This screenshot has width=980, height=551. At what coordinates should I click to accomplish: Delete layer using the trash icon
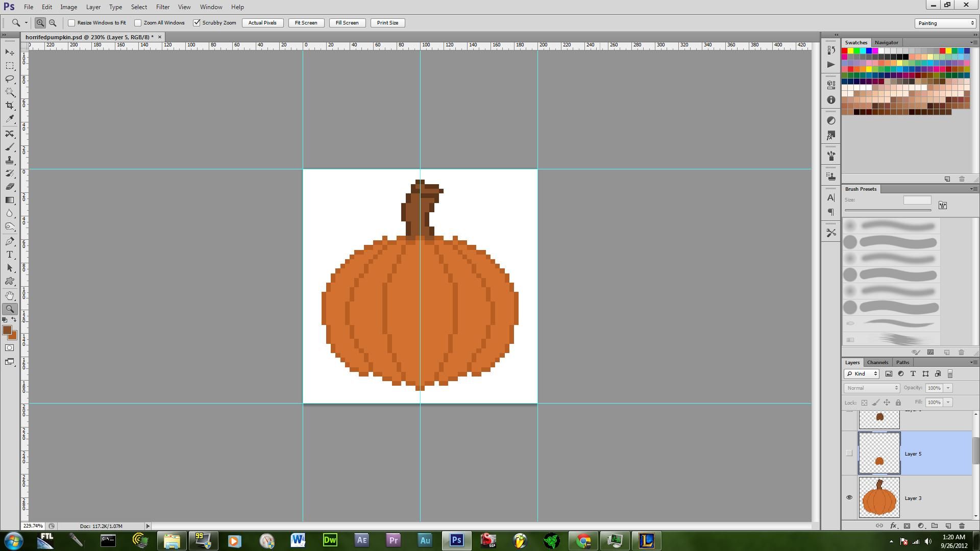[x=962, y=525]
